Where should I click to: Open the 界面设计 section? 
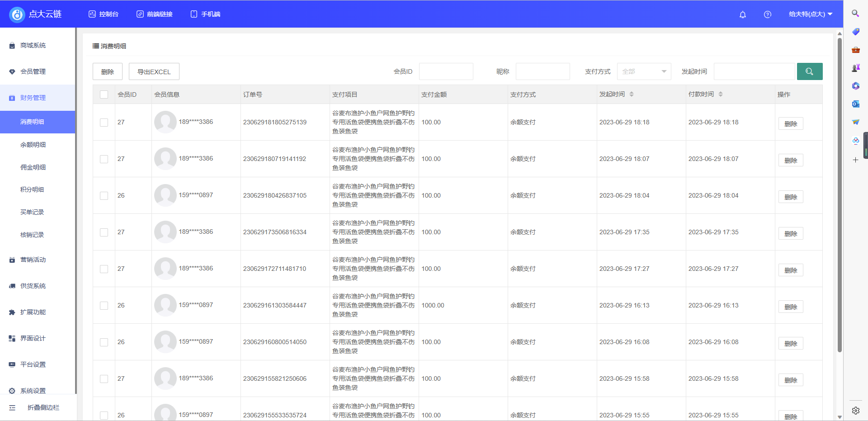pos(32,338)
